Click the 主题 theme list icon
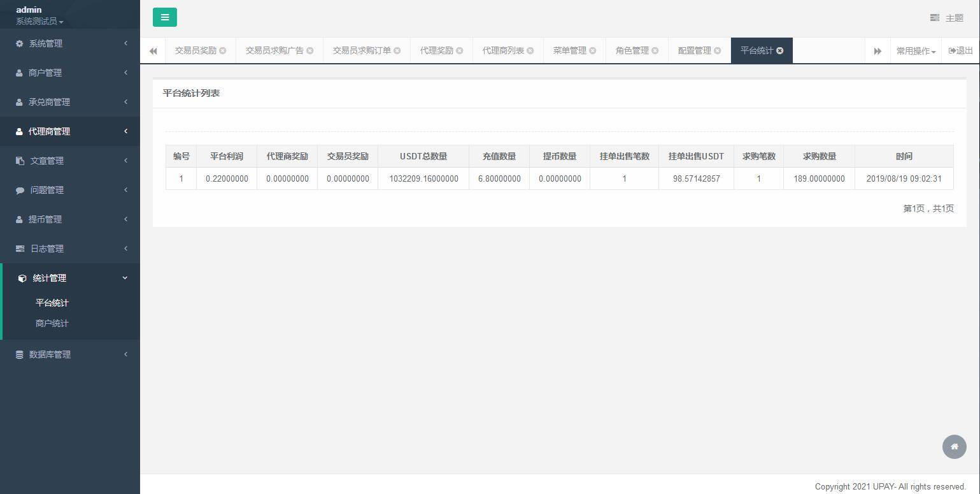 (934, 18)
